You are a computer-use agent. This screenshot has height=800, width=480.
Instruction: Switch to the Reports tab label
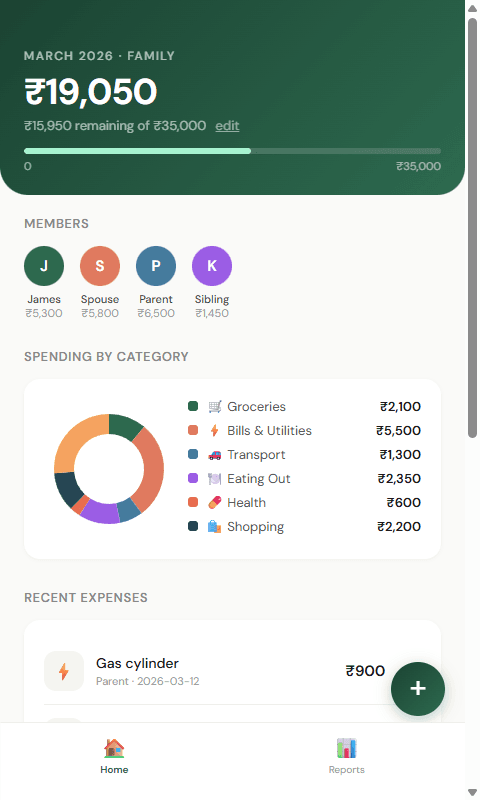(347, 769)
